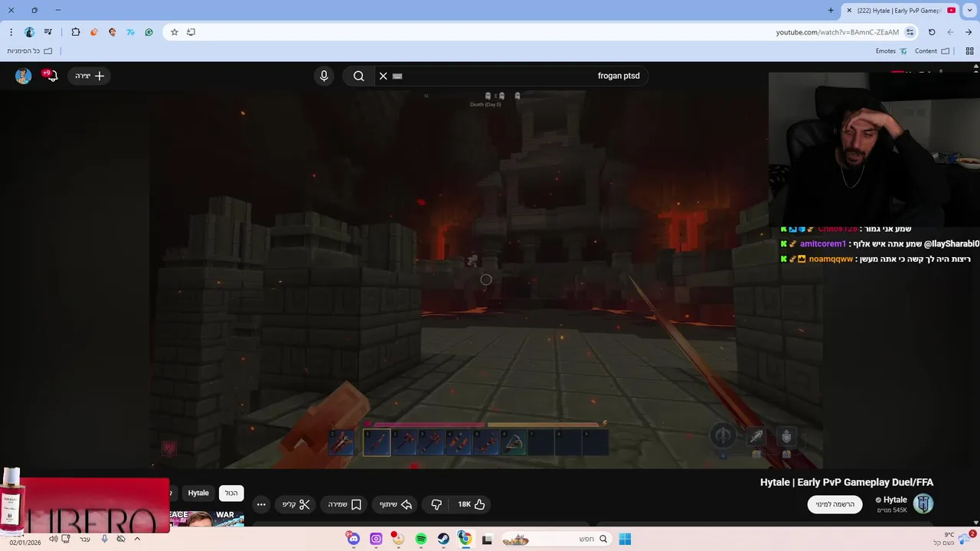Viewport: 980px width, 551px height.
Task: Open the all bookmarks folder
Action: point(30,51)
